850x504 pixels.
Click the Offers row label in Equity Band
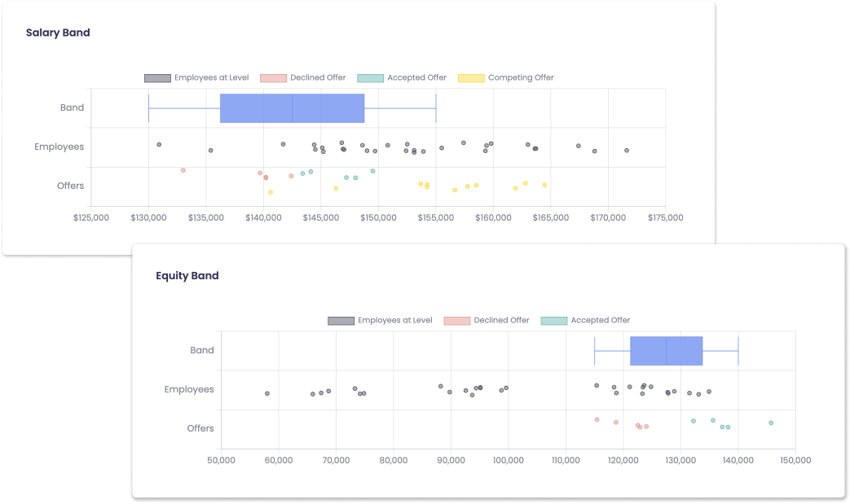click(200, 428)
